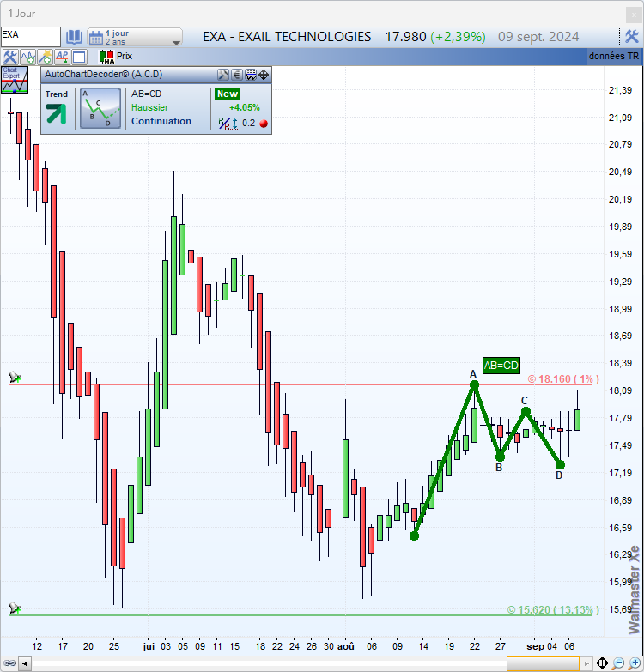Click the risk/reward R/R icon
The image size is (644, 672).
pyautogui.click(x=228, y=124)
